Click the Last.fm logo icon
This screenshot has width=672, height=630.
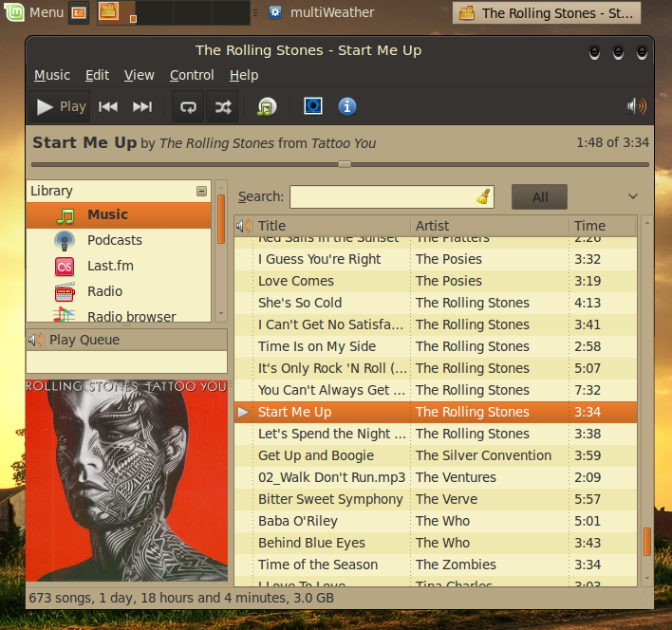[65, 267]
